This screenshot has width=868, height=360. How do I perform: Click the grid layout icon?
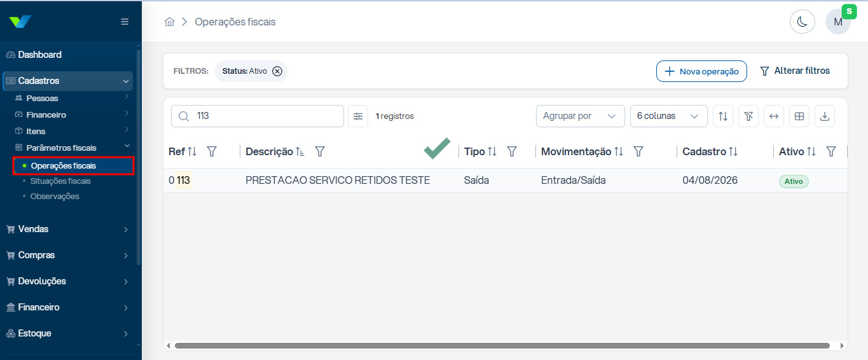799,116
